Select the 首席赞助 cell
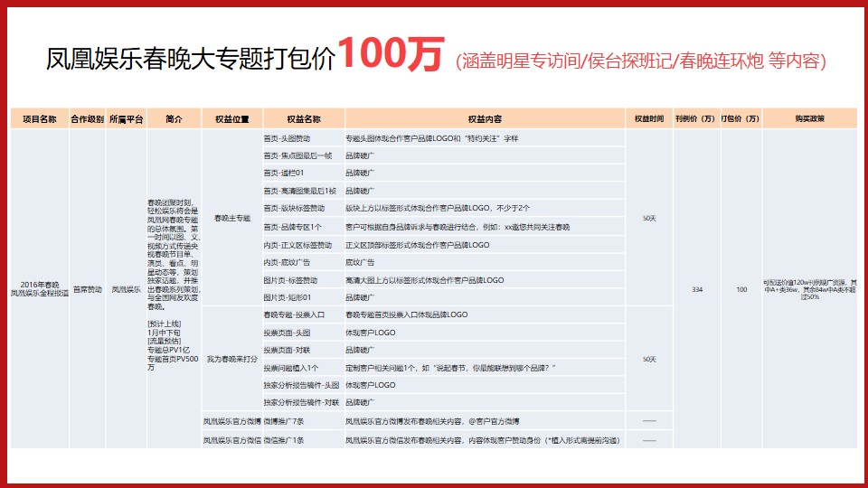 click(x=88, y=289)
